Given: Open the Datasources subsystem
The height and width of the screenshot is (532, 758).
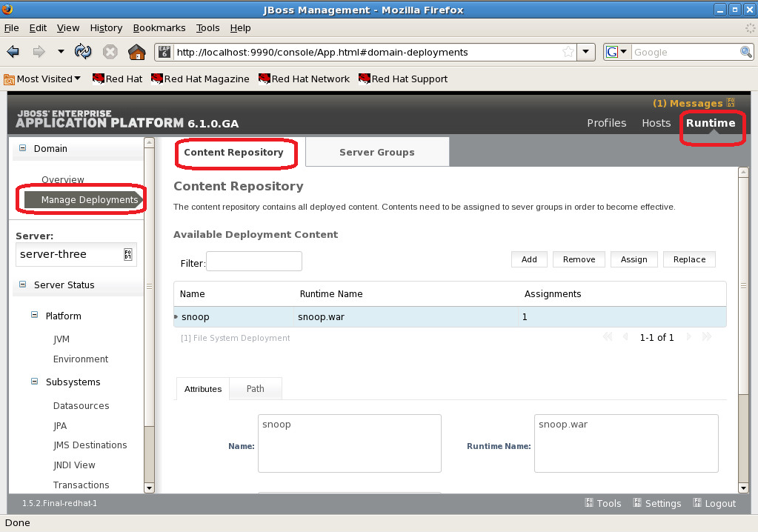Looking at the screenshot, I should (82, 405).
